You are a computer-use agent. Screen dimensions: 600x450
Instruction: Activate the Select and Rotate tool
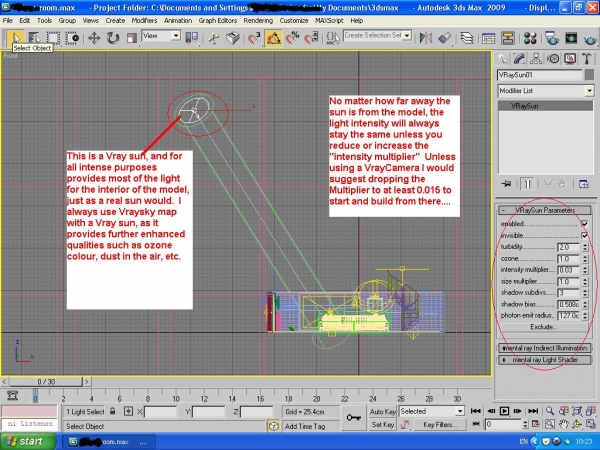113,38
